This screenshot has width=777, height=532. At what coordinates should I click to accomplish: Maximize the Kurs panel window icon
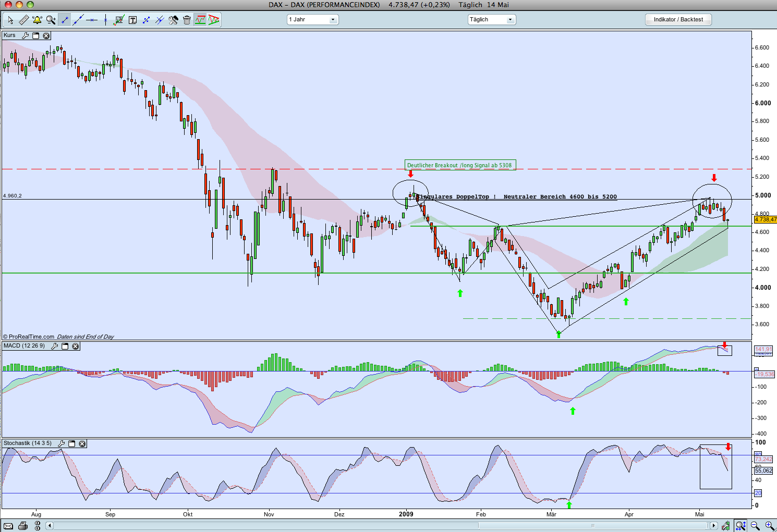pyautogui.click(x=36, y=35)
